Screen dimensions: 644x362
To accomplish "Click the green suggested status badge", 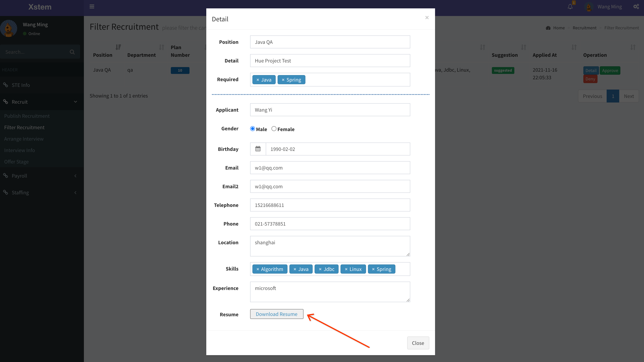I will pyautogui.click(x=503, y=70).
